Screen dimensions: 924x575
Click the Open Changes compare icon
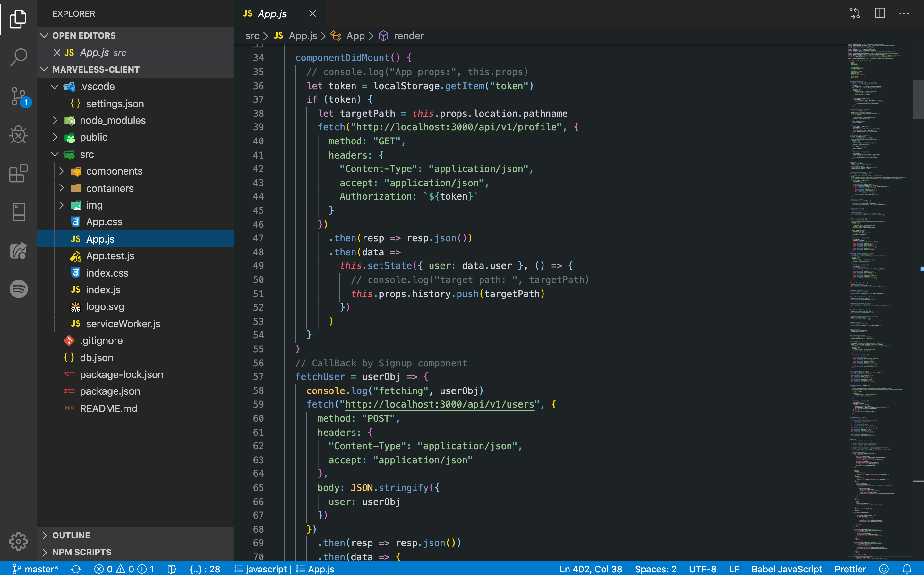(x=854, y=14)
